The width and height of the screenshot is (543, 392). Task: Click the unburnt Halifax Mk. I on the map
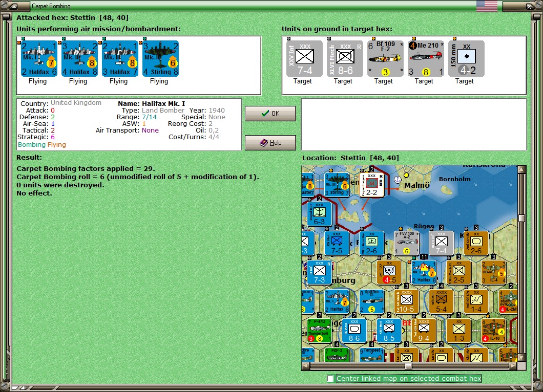[x=337, y=301]
